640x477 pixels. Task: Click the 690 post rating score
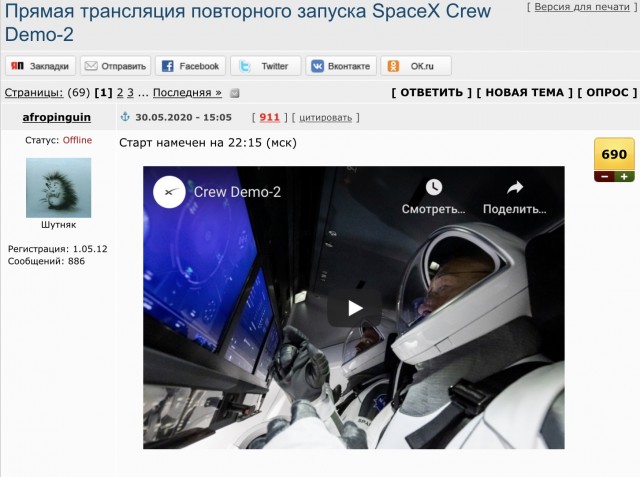(x=614, y=154)
